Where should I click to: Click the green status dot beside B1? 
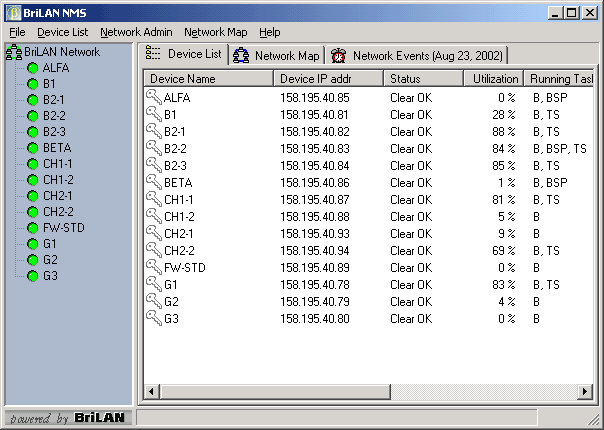pyautogui.click(x=33, y=84)
